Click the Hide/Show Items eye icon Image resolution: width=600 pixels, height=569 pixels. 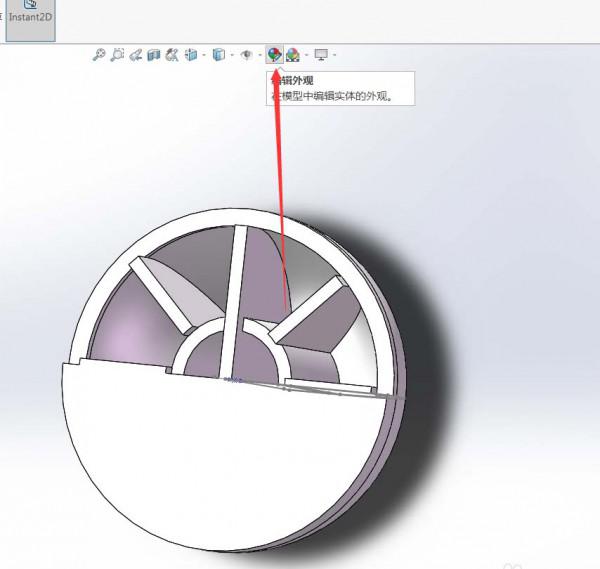(x=246, y=55)
